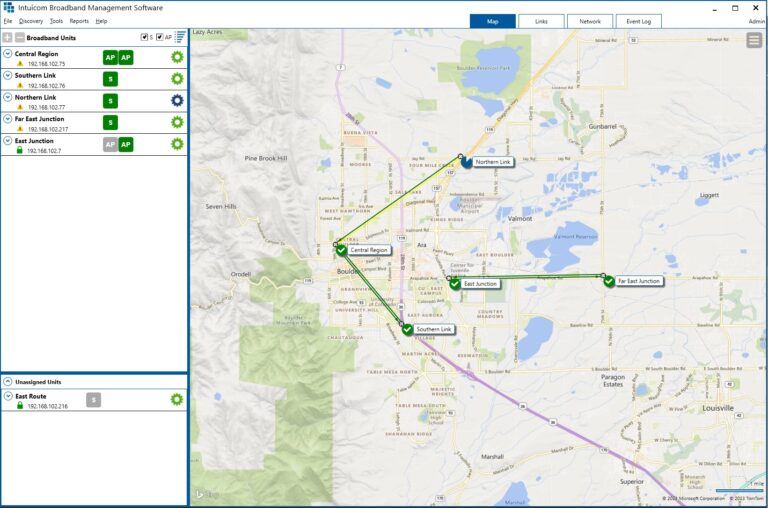
Task: Open the map hamburger menu icon
Action: pos(754,40)
